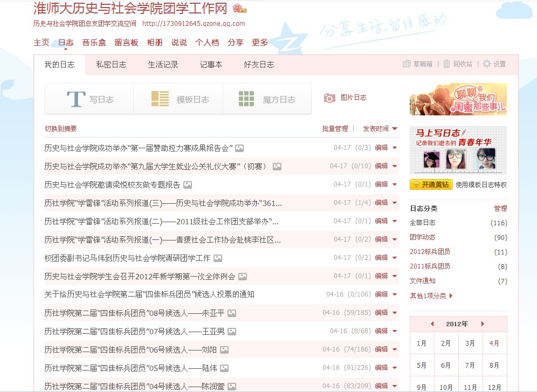This screenshot has height=392, width=537.
Task: Switch to the 私密日志 tab
Action: tap(111, 64)
